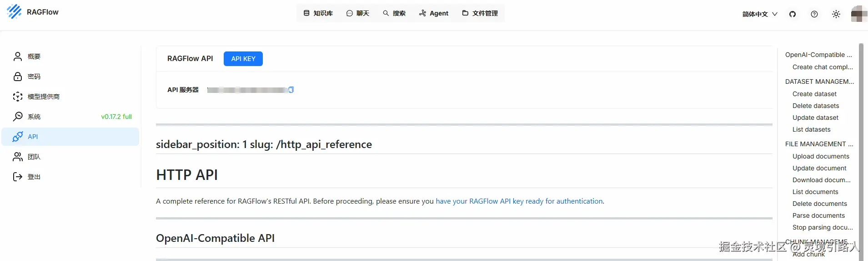Click the folder icon beside 文件管理
The height and width of the screenshot is (261, 868).
pyautogui.click(x=465, y=13)
